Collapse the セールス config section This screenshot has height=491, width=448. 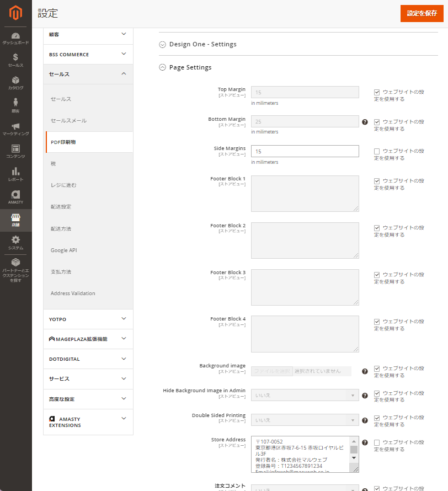point(88,74)
